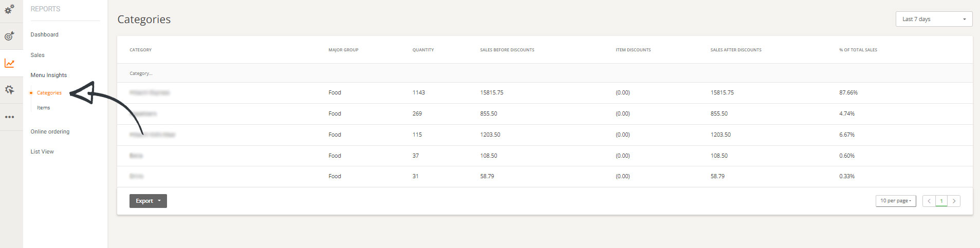Open the settings gears icon in sidebar
The image size is (980, 248).
pyautogui.click(x=9, y=9)
